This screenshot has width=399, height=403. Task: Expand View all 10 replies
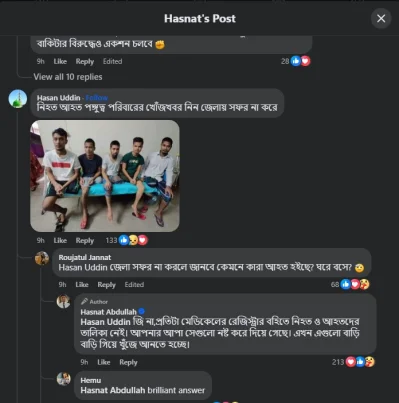68,77
